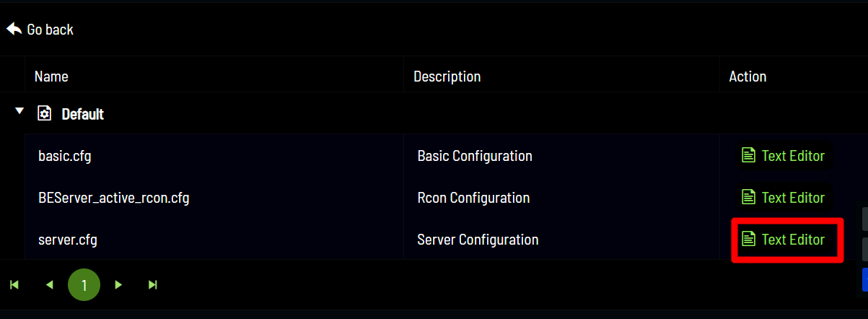
Task: Click the Go back link text
Action: [x=50, y=30]
